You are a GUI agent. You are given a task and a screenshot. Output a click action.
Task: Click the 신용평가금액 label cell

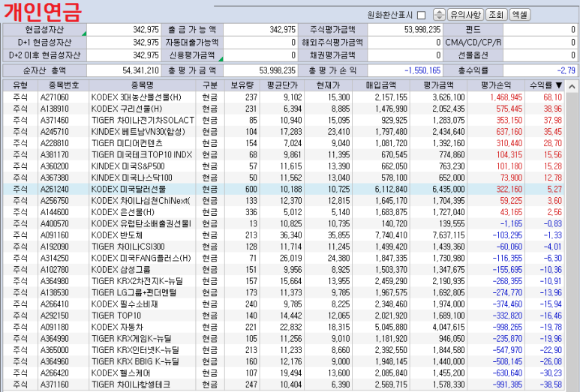pos(192,55)
